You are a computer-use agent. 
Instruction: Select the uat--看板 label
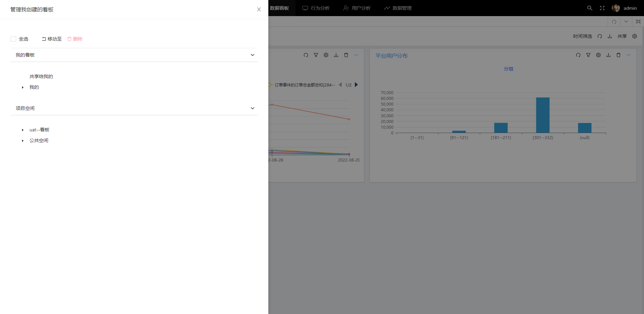[40, 130]
